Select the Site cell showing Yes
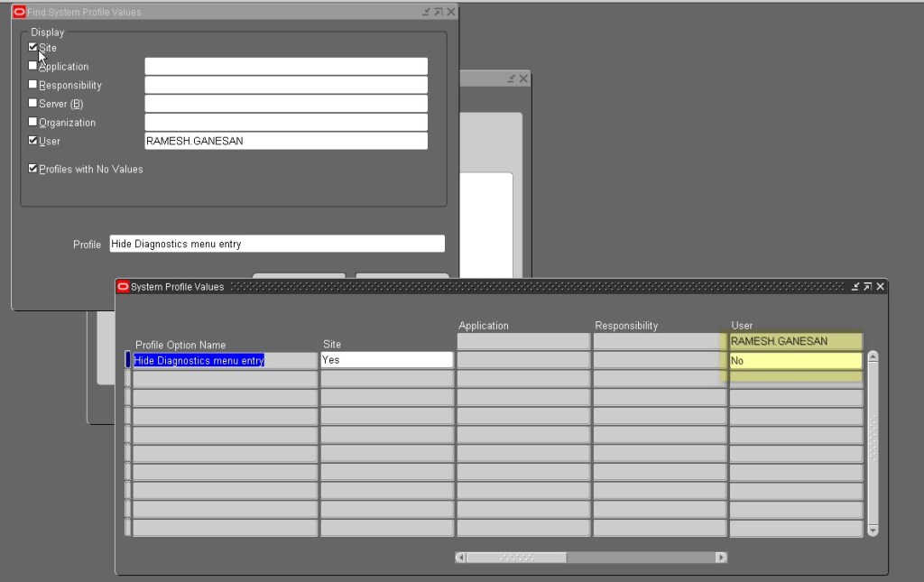 [x=387, y=359]
